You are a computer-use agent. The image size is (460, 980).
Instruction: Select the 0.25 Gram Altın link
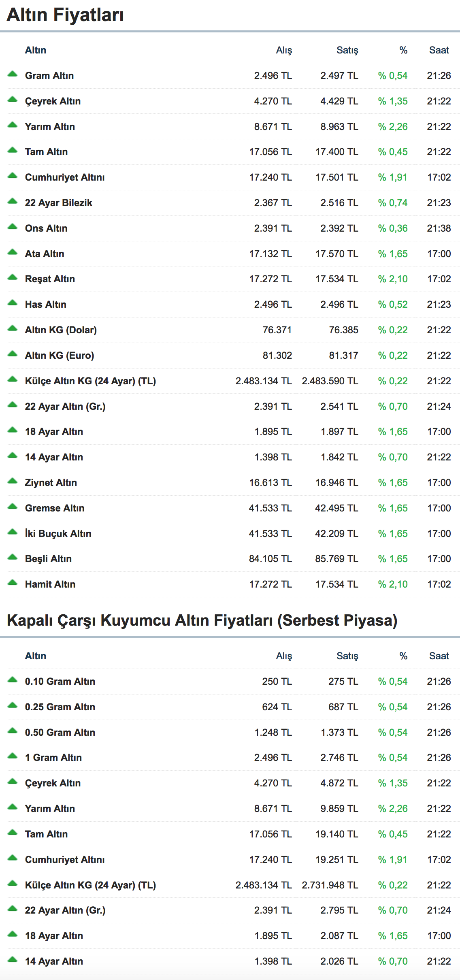(60, 707)
